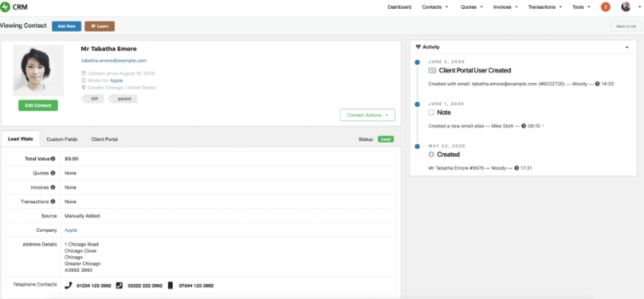This screenshot has width=644, height=299.
Task: Collapse the Activity panel
Action: click(x=626, y=47)
